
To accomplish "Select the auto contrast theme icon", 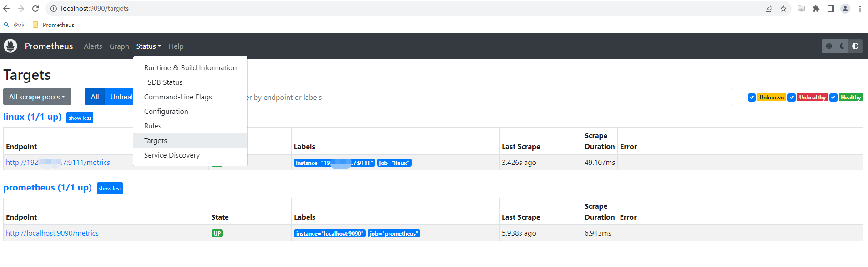I will pos(855,46).
